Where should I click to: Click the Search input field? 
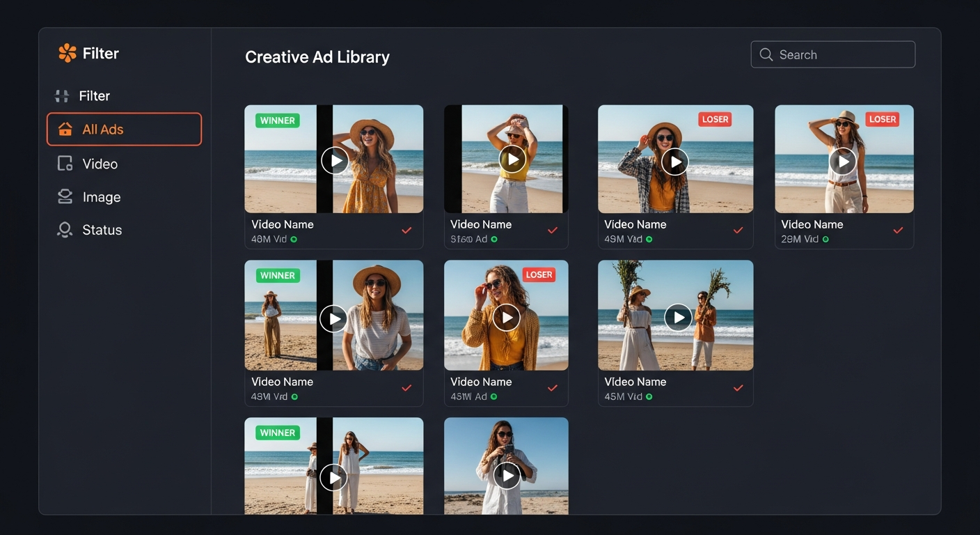click(832, 54)
